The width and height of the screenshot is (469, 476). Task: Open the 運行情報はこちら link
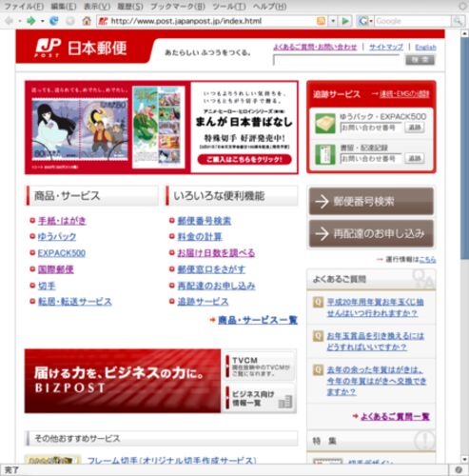tap(427, 260)
